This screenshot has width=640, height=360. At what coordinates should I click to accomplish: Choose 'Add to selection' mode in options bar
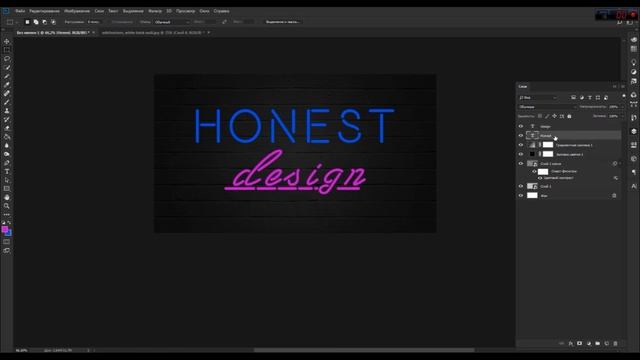click(x=36, y=22)
